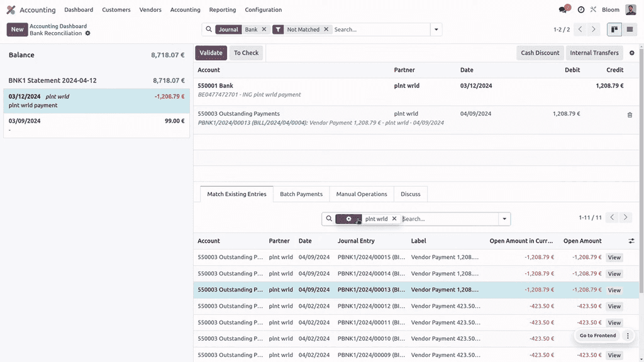
Task: Open the reconciliation widget gear settings
Action: [x=632, y=53]
